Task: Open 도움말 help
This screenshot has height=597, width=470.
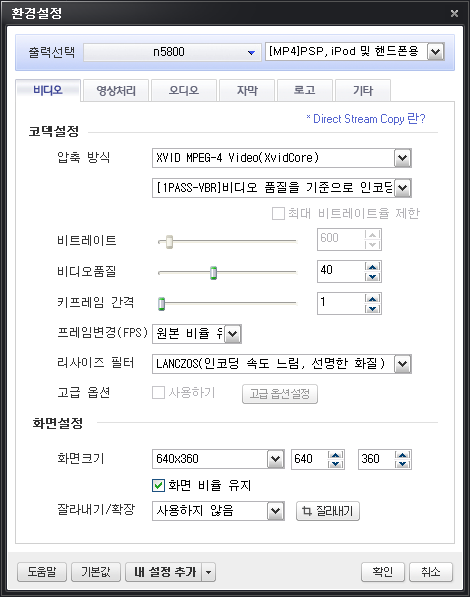Action: pos(42,572)
